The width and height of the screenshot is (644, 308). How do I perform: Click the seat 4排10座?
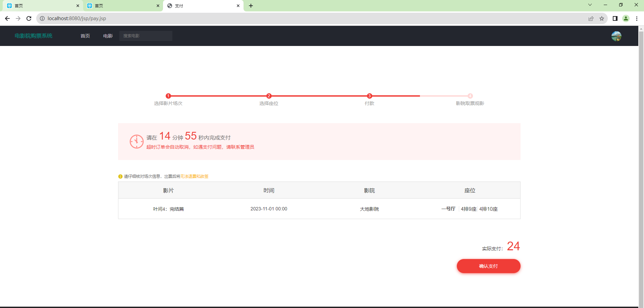(x=488, y=209)
